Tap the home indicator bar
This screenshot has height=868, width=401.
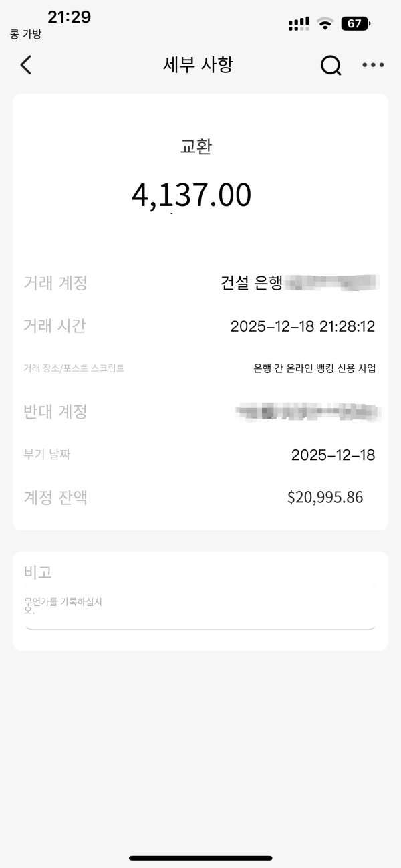pyautogui.click(x=200, y=857)
